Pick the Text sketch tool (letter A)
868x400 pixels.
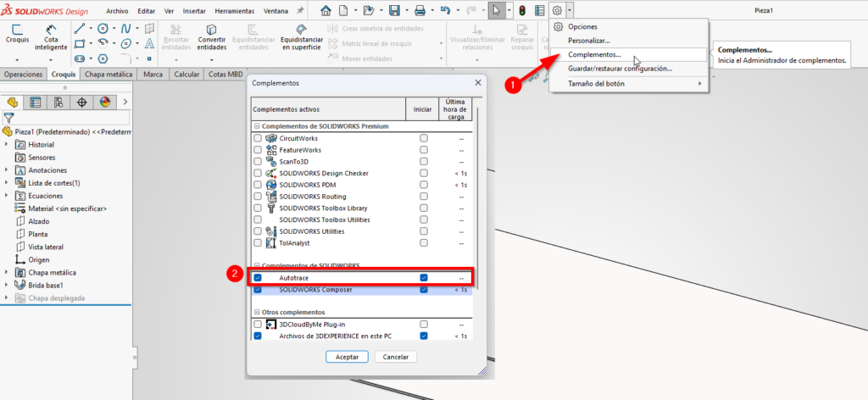[149, 43]
